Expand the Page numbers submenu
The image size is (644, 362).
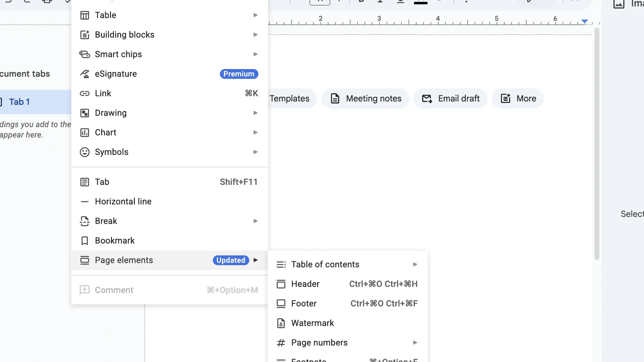[415, 342]
